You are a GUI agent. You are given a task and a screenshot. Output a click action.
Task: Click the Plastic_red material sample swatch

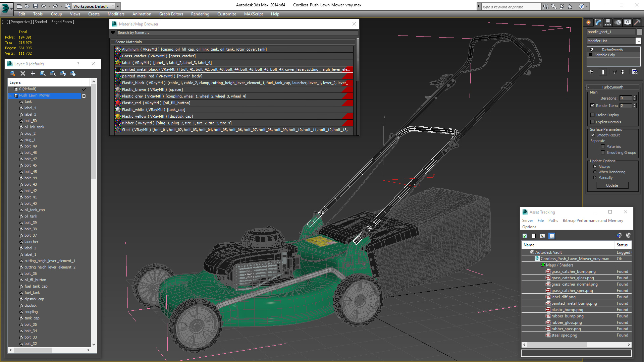[x=118, y=103]
